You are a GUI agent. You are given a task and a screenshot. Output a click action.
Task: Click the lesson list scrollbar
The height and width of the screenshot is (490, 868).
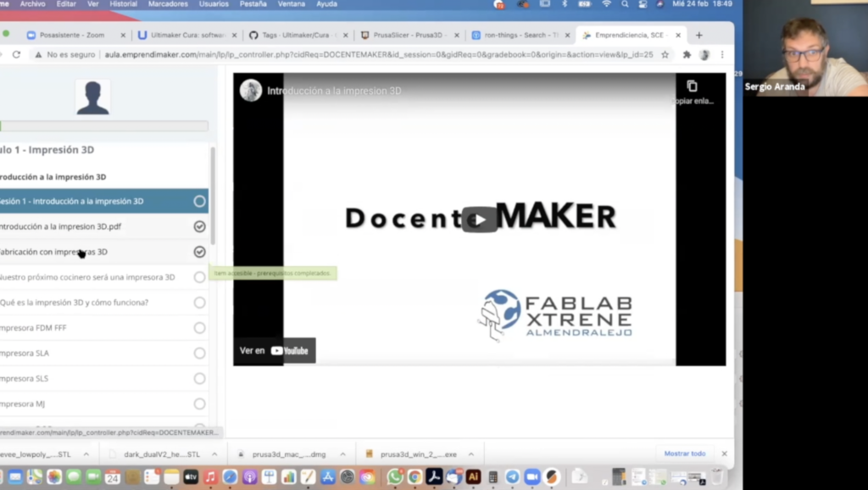213,197
